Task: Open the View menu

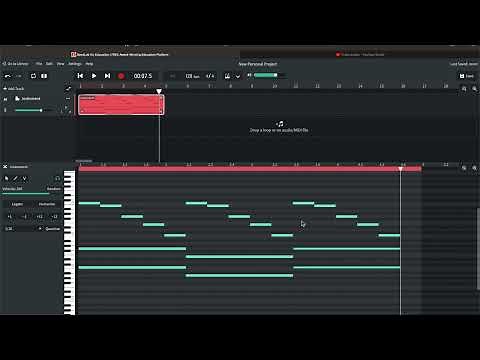Action: [60, 63]
